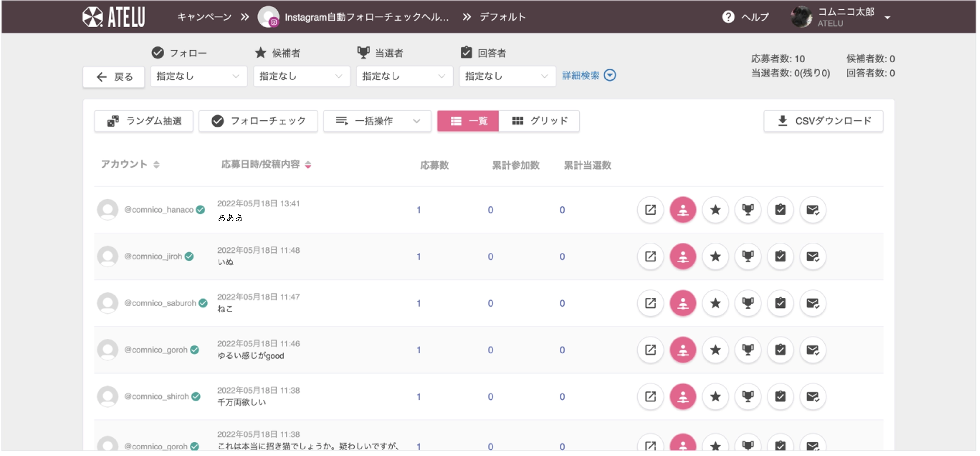This screenshot has width=980, height=456.
Task: Mark @comnico_saburoh as candidate with star
Action: point(715,303)
